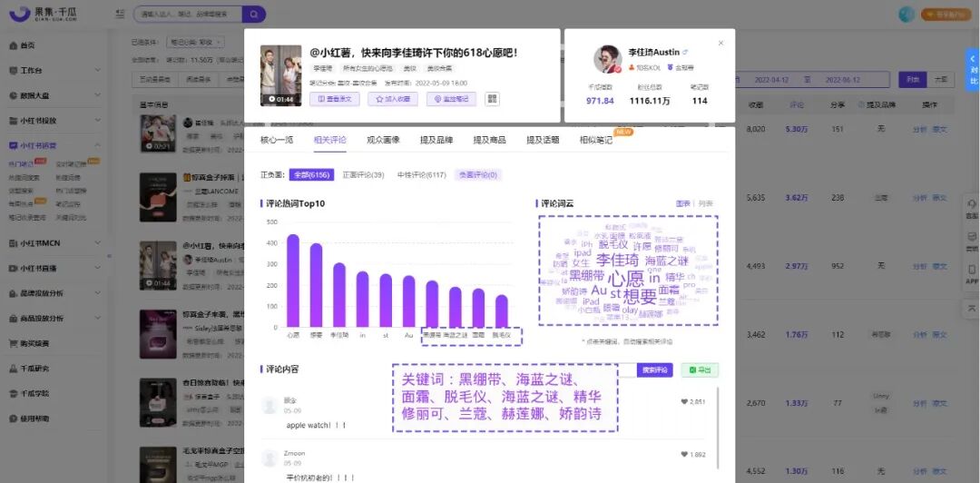Viewport: 980px width, 483px height.
Task: Click the 搜索评论 button
Action: pos(655,370)
